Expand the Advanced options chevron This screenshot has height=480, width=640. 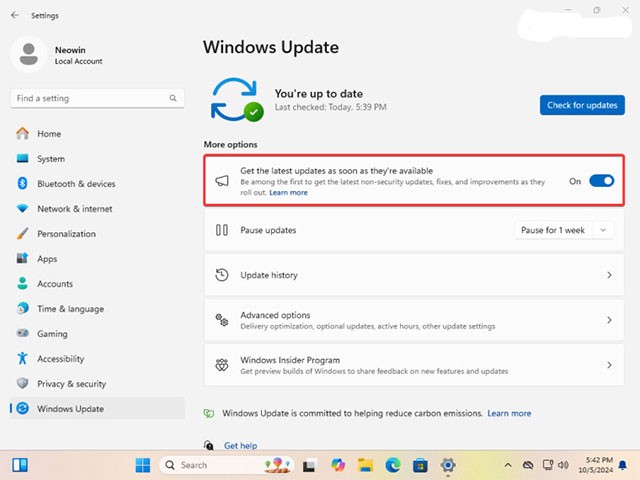point(609,320)
